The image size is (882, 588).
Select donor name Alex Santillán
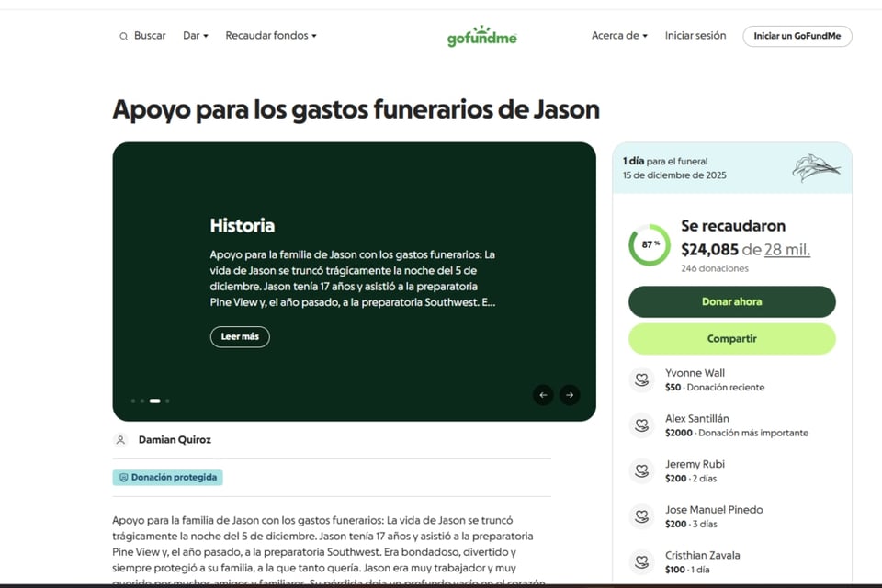pyautogui.click(x=697, y=419)
